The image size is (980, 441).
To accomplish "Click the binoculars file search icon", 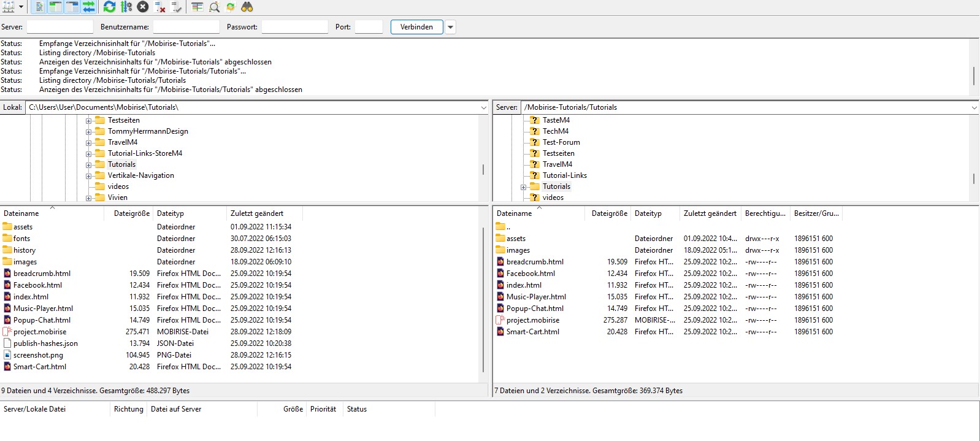I will (x=247, y=7).
